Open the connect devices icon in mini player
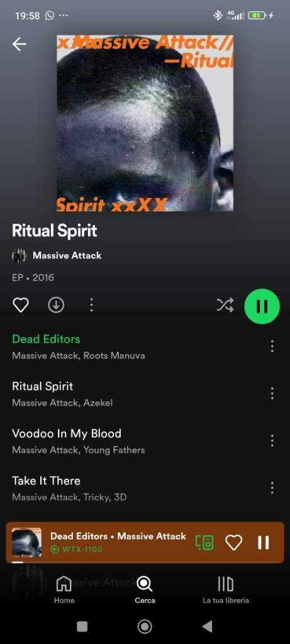The width and height of the screenshot is (290, 644). (204, 543)
